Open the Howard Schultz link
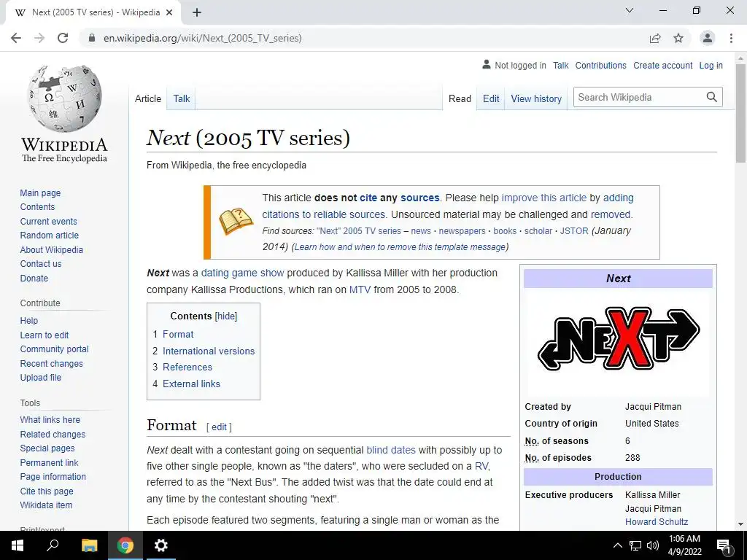747x560 pixels. 657,522
